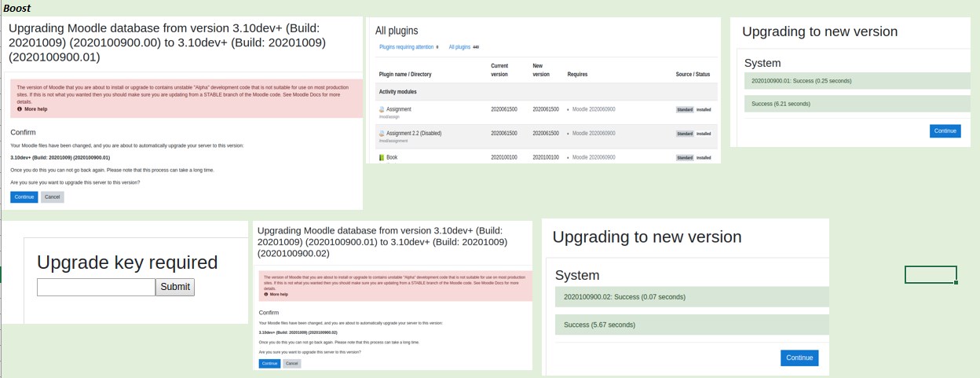Click the Assignment plugin icon
The image size is (980, 378).
382,109
